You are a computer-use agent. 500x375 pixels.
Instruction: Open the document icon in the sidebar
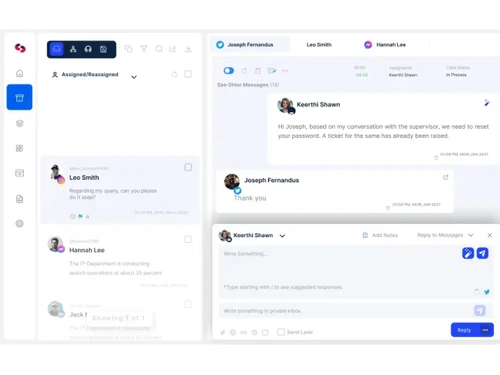pyautogui.click(x=20, y=199)
